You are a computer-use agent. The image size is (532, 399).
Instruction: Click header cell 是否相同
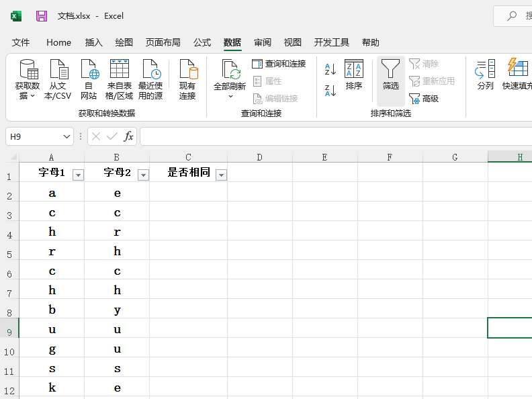click(188, 172)
